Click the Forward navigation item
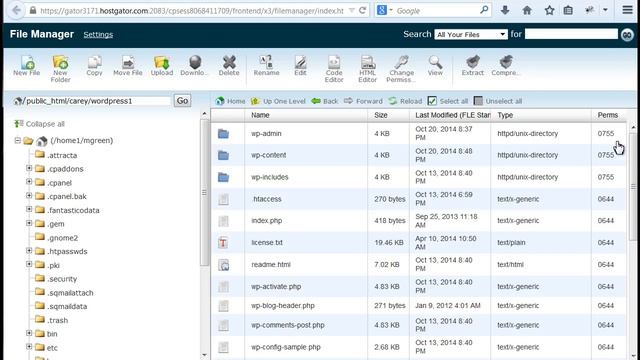This screenshot has height=360, width=640. point(363,101)
